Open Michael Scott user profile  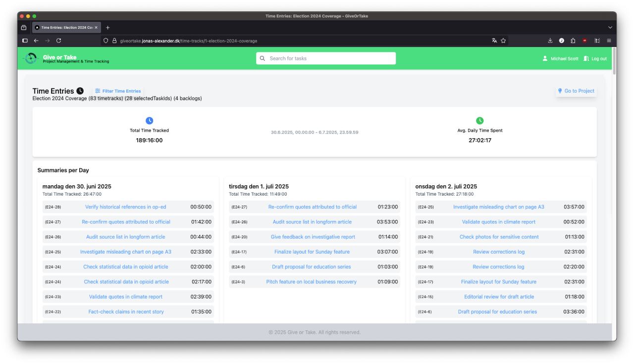point(560,58)
